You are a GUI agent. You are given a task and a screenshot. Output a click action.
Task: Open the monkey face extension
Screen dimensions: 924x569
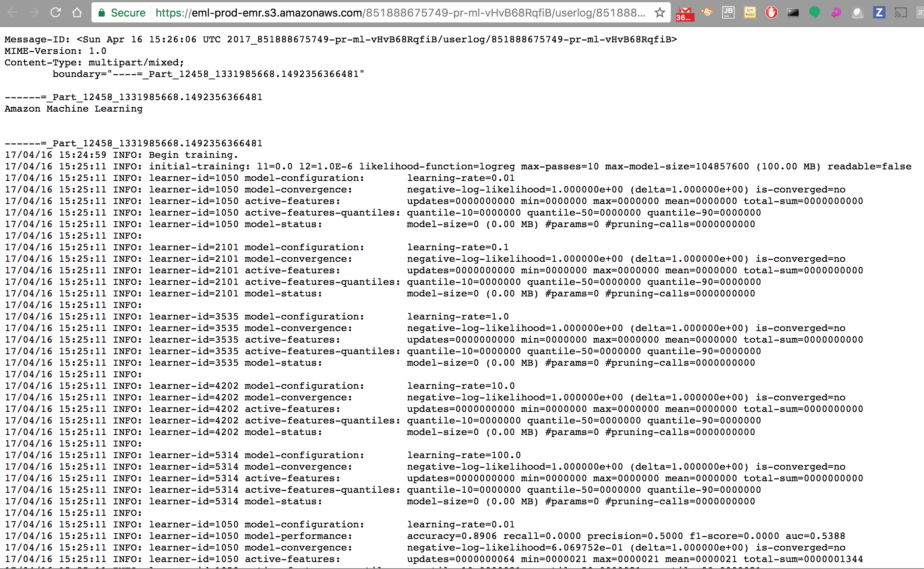click(x=706, y=12)
